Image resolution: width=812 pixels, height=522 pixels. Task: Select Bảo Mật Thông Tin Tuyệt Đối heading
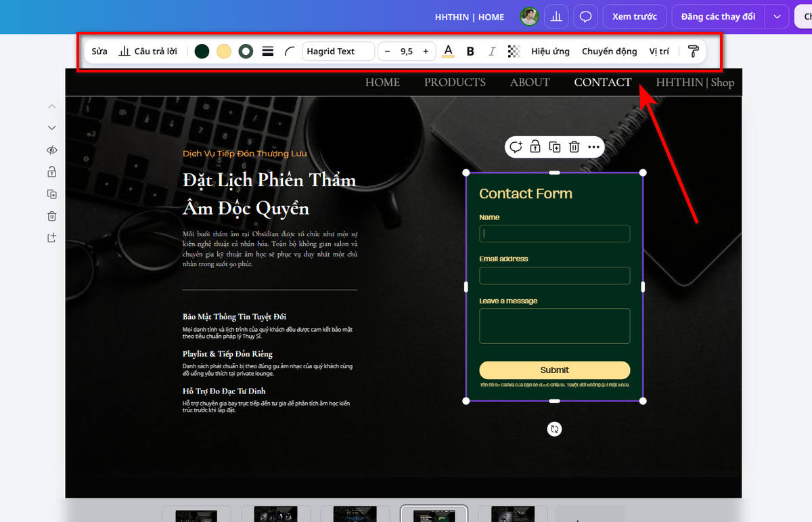(234, 317)
